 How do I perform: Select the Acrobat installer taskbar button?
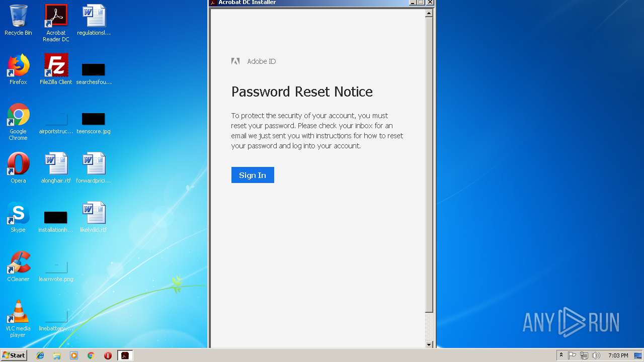pos(125,355)
